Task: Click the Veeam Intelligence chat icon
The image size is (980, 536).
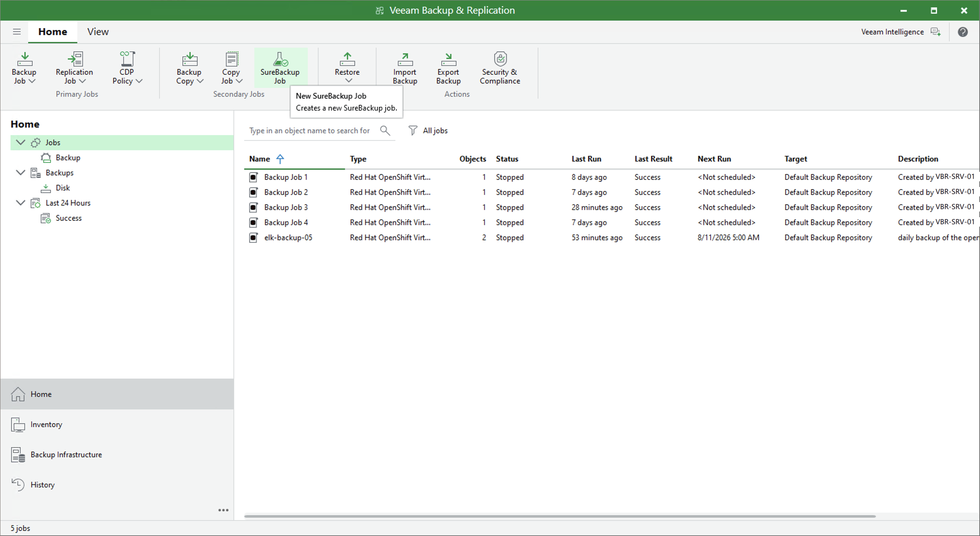Action: coord(936,32)
